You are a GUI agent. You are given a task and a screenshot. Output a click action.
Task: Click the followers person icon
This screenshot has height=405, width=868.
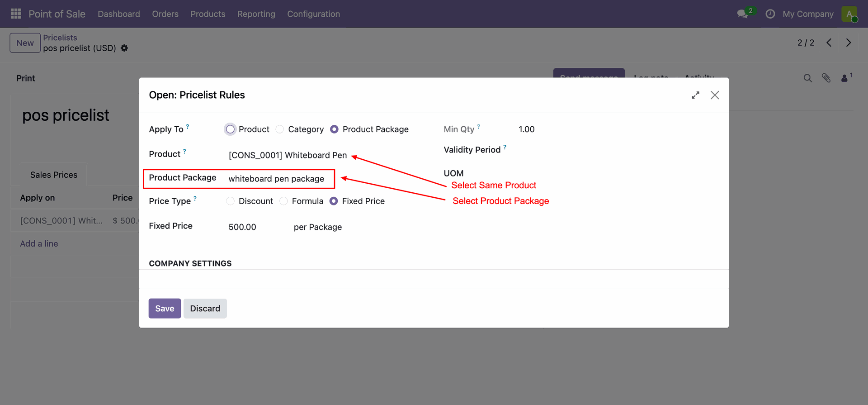point(844,78)
